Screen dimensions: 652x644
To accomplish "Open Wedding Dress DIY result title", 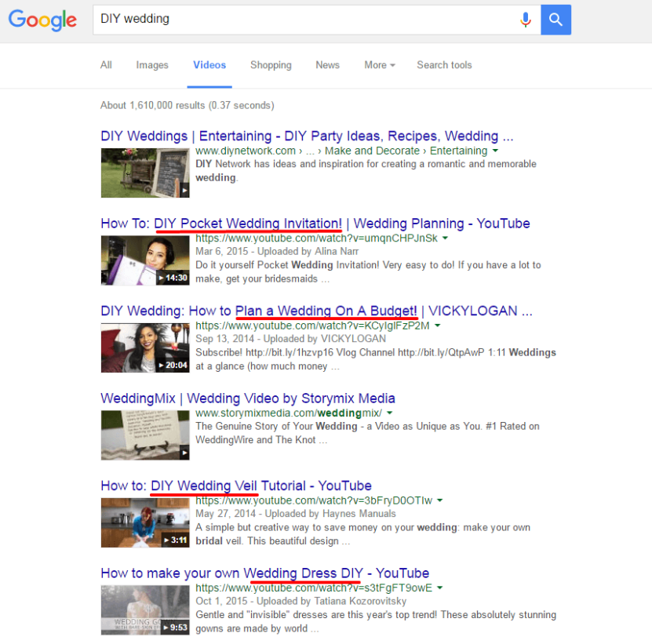I will (x=265, y=573).
